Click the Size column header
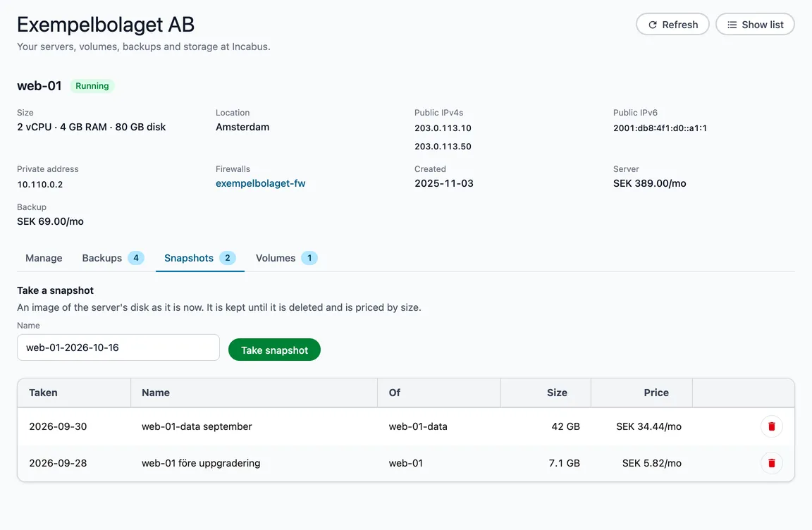Image resolution: width=812 pixels, height=530 pixels. [x=557, y=393]
